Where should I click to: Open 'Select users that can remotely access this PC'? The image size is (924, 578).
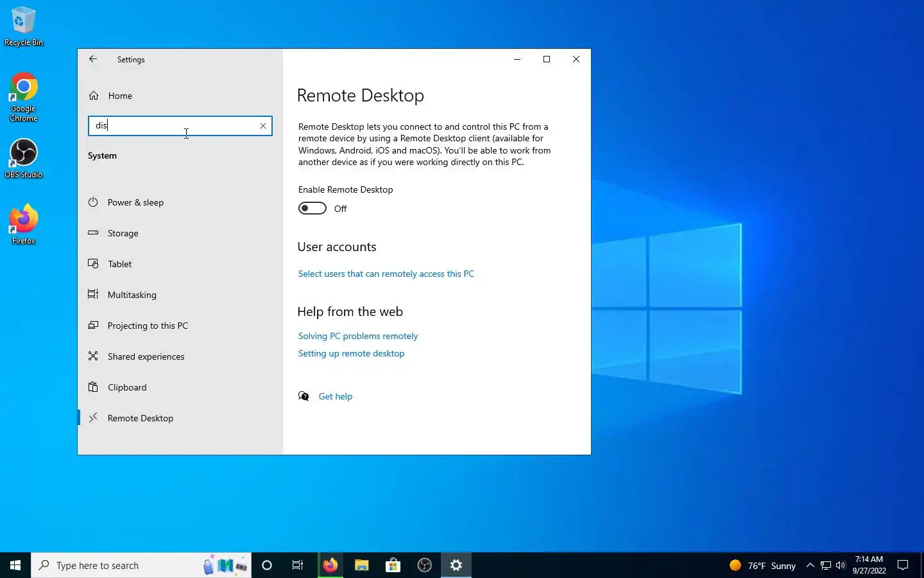point(386,274)
